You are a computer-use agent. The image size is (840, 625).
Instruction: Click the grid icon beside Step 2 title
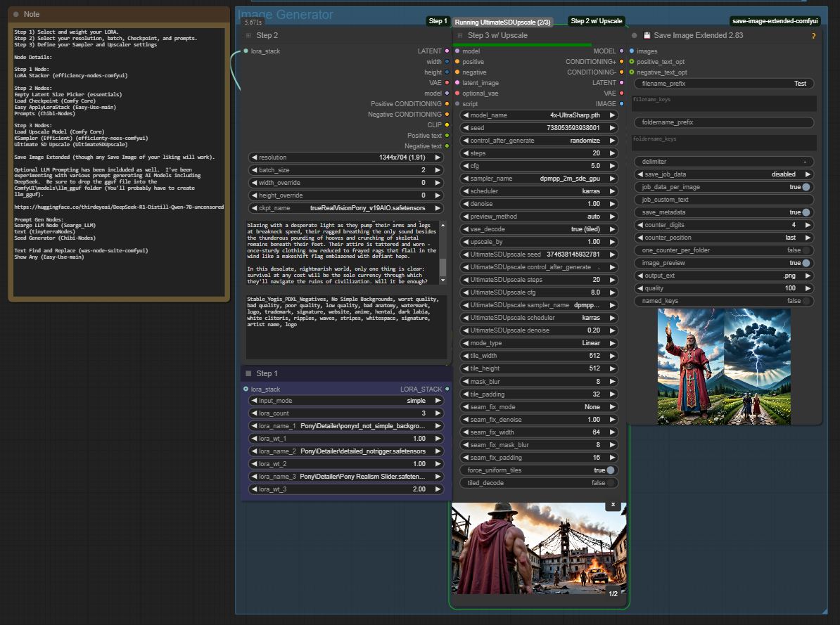click(248, 35)
